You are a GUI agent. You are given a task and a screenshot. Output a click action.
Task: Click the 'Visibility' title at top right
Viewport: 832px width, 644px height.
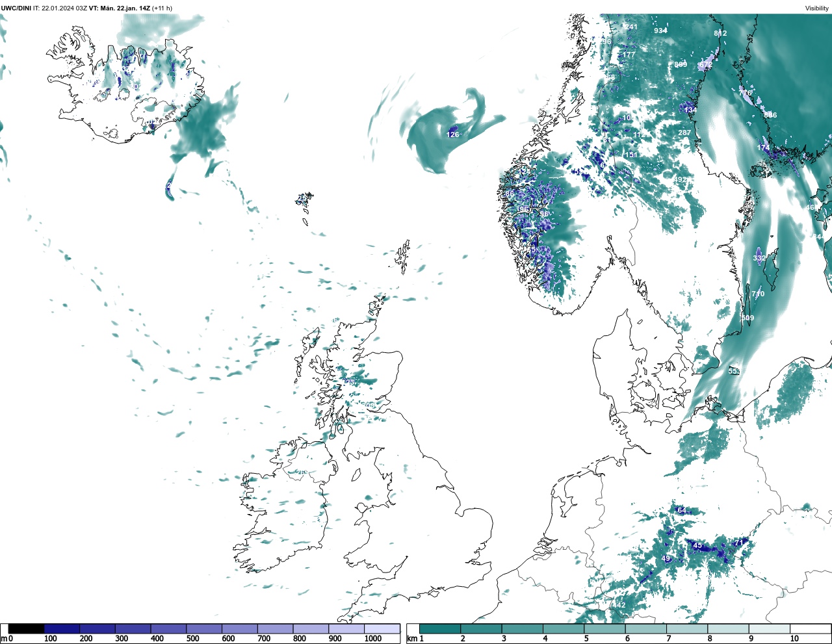point(817,8)
